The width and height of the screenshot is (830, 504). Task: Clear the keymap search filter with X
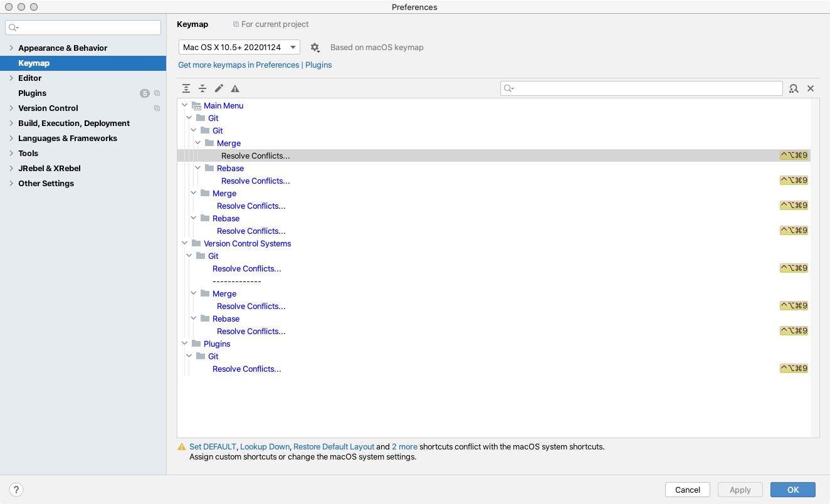[811, 88]
